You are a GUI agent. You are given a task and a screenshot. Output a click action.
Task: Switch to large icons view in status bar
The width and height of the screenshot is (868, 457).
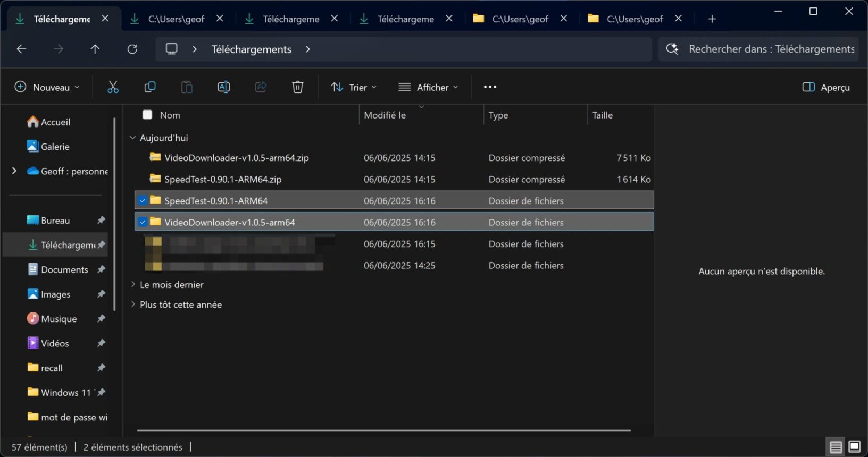click(855, 447)
